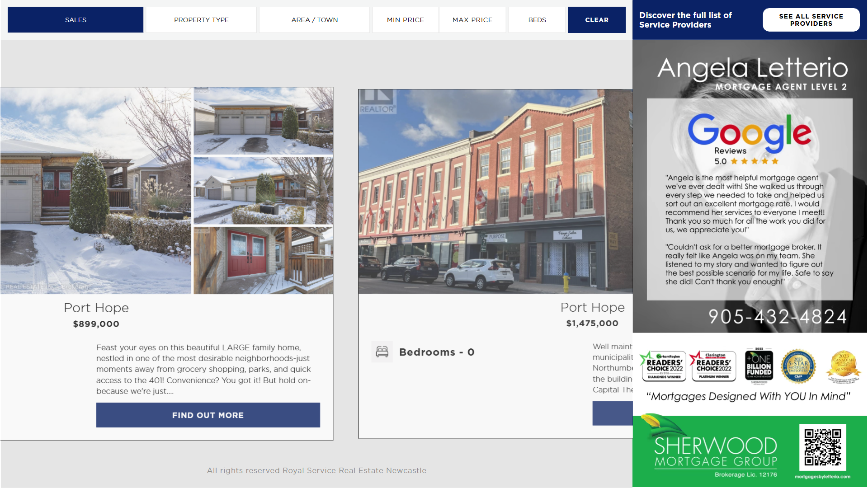Click the One Billion Funded badge
This screenshot has height=488, width=868.
[759, 366]
